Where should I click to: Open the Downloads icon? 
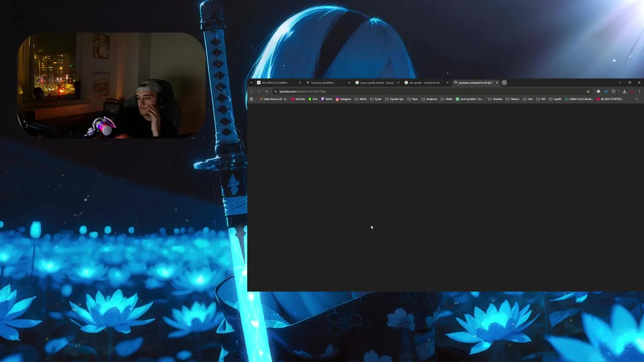click(x=624, y=92)
